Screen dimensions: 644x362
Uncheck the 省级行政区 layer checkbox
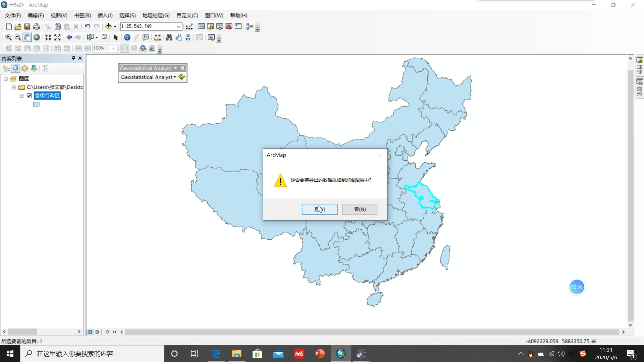[29, 96]
